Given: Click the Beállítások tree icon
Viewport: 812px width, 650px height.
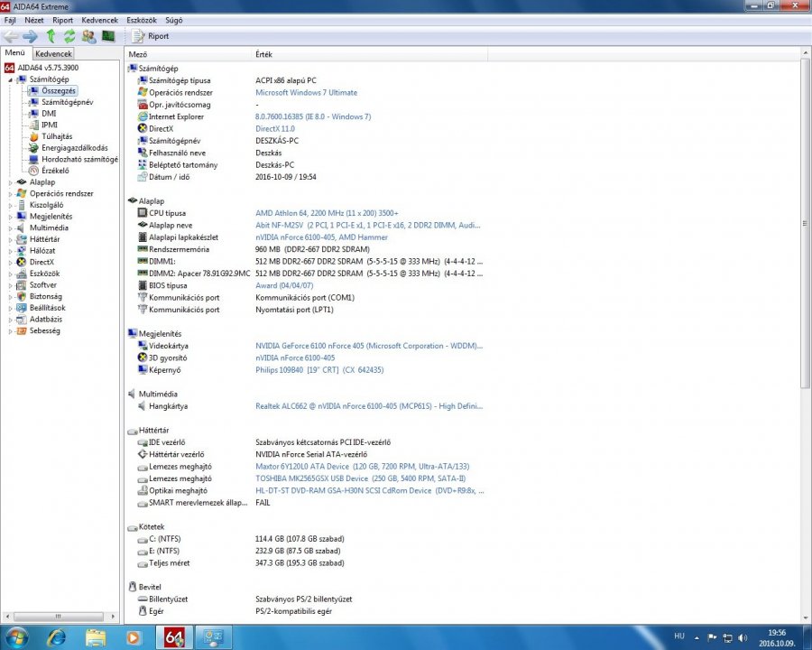Looking at the screenshot, I should pos(22,308).
